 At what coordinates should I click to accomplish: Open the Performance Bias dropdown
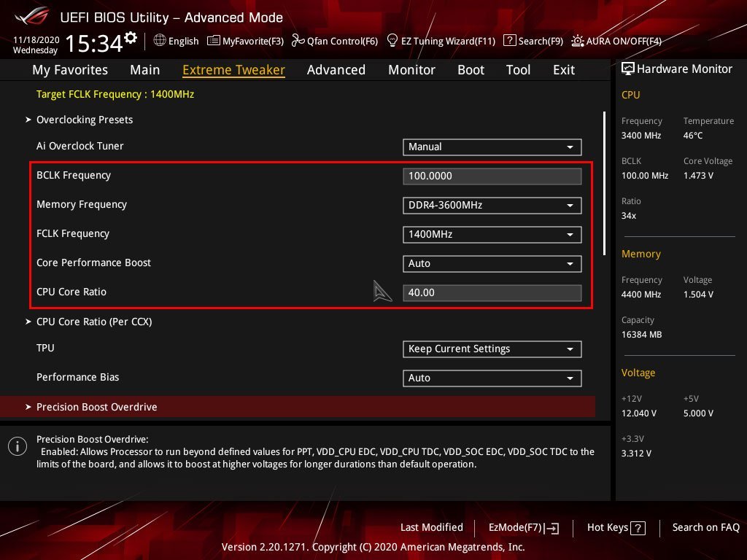492,378
